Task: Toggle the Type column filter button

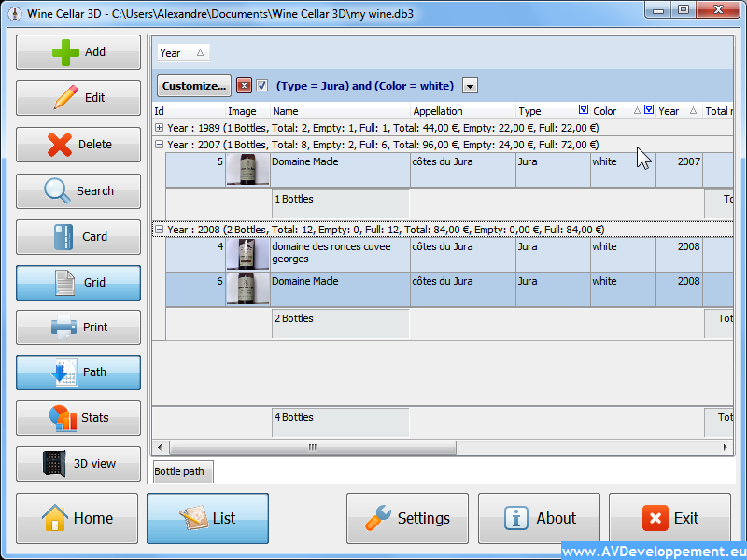Action: (584, 110)
